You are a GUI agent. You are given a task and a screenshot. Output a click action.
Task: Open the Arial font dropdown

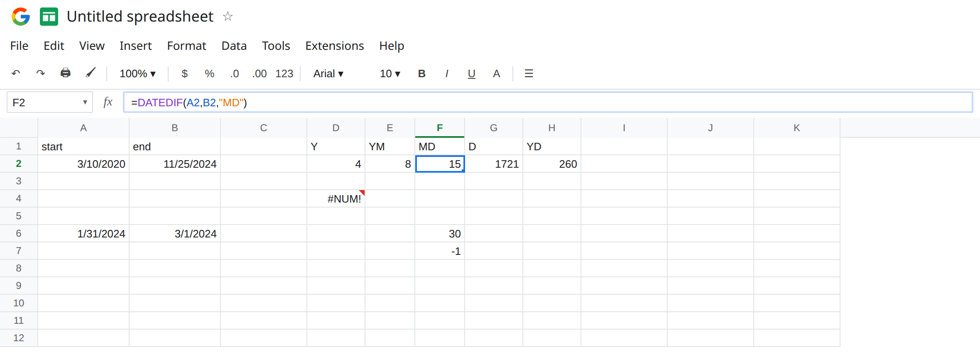point(328,73)
